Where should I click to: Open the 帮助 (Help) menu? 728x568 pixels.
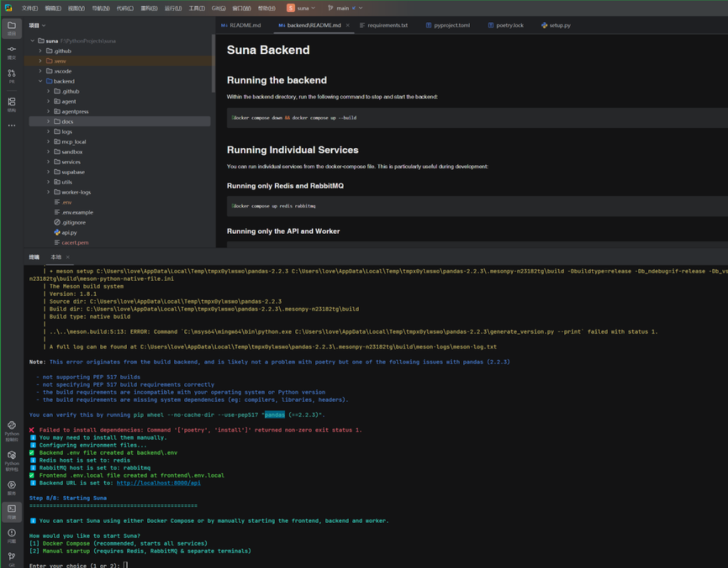[x=267, y=8]
